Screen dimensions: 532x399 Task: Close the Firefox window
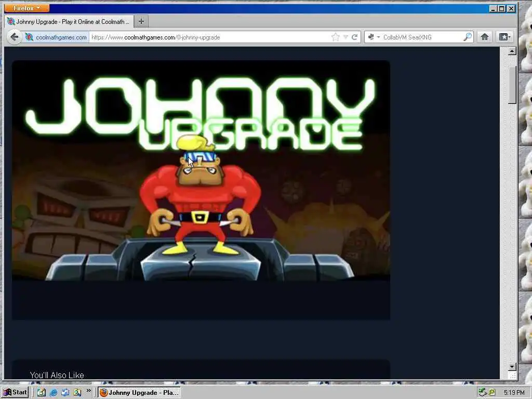[511, 8]
